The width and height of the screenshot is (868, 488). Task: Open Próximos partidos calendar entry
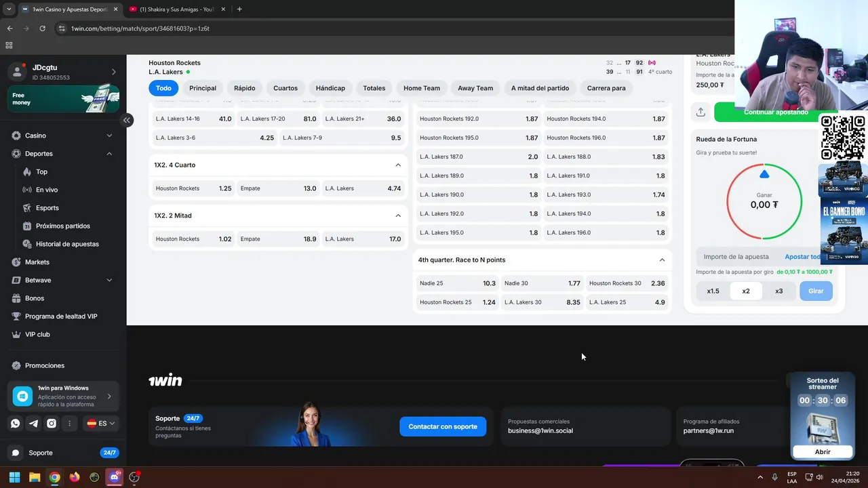point(63,226)
